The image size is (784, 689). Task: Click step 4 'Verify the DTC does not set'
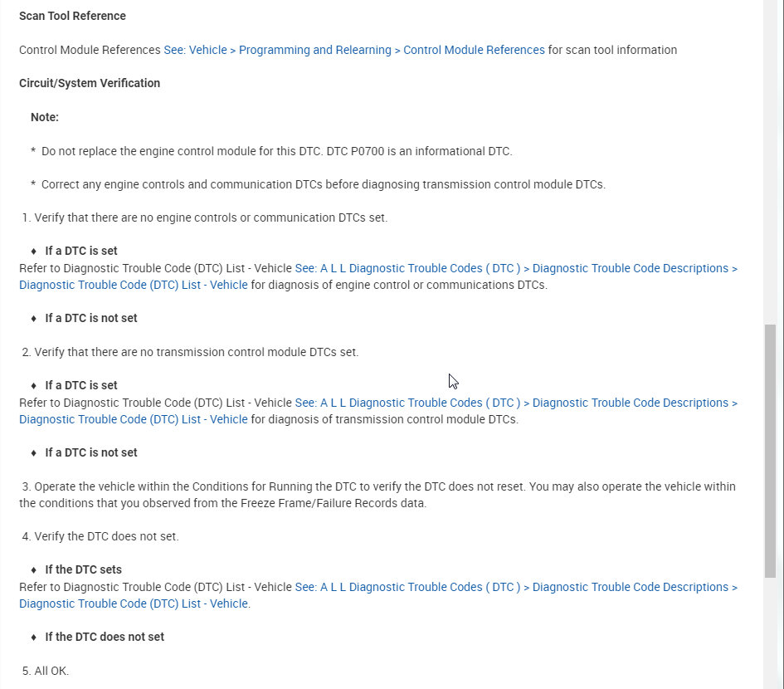tap(106, 536)
